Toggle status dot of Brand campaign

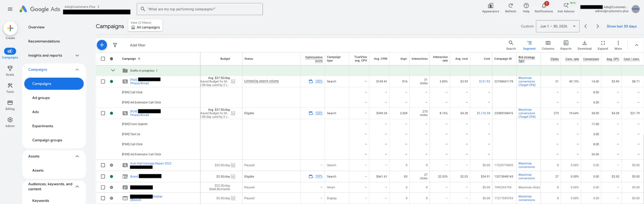(112, 176)
